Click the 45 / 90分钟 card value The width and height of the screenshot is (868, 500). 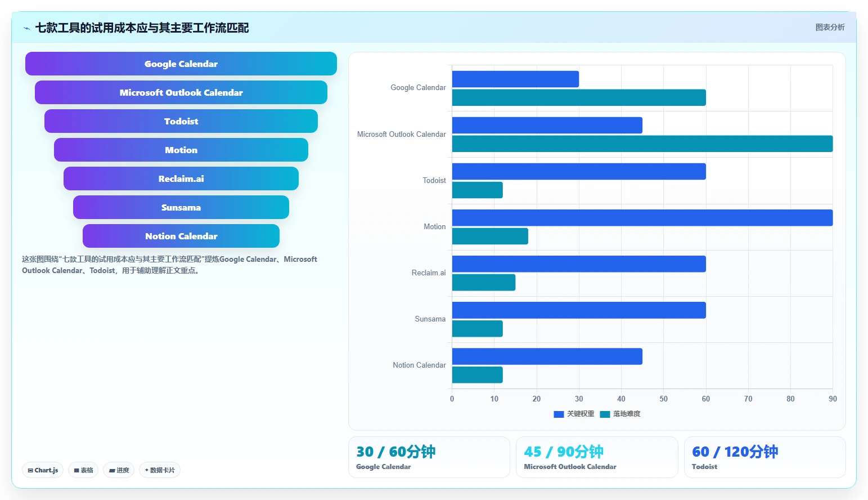(x=564, y=452)
